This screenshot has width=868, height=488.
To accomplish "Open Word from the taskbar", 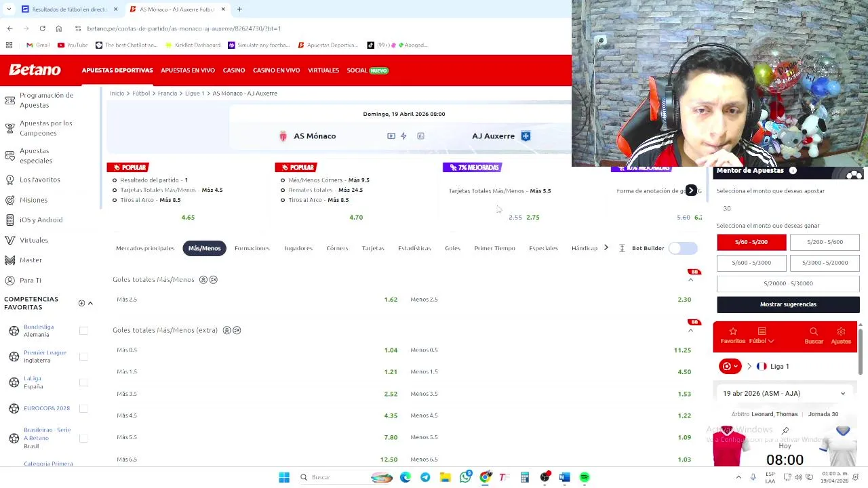I will tap(564, 477).
